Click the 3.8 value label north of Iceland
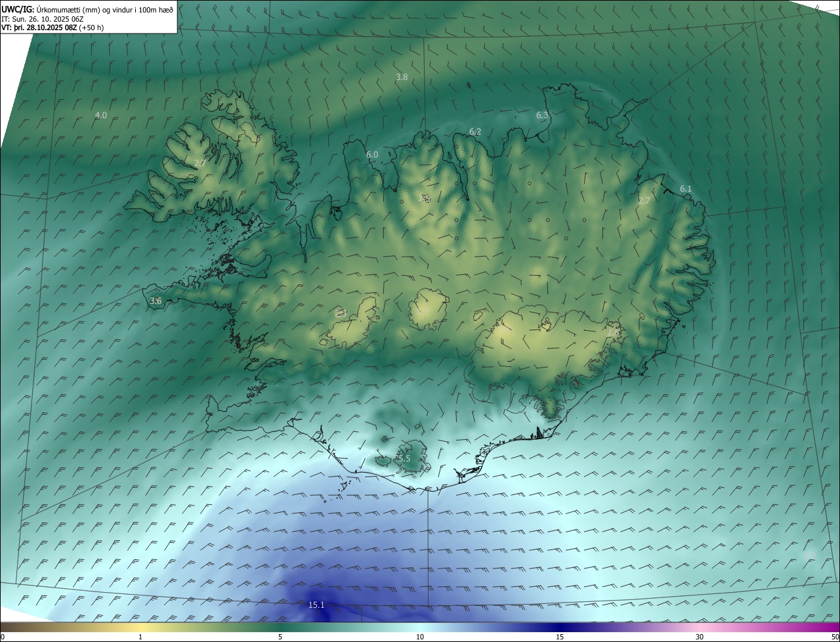The width and height of the screenshot is (840, 642). 402,77
